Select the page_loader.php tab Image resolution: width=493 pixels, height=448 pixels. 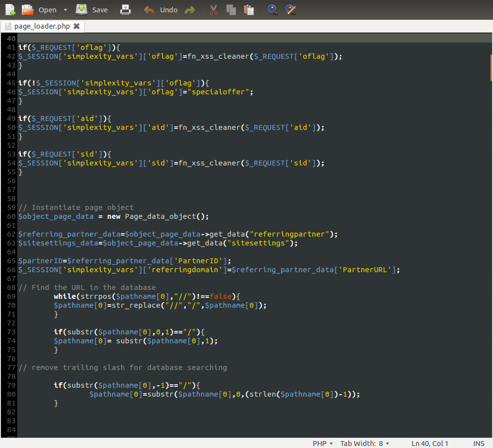pos(41,26)
